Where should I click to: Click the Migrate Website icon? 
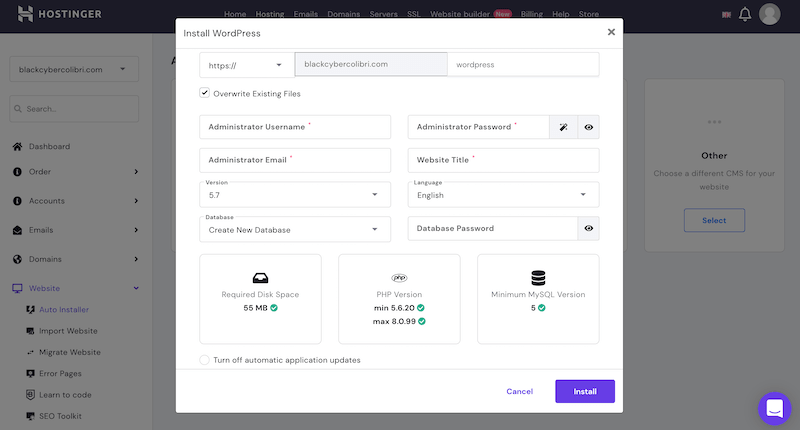[x=30, y=352]
